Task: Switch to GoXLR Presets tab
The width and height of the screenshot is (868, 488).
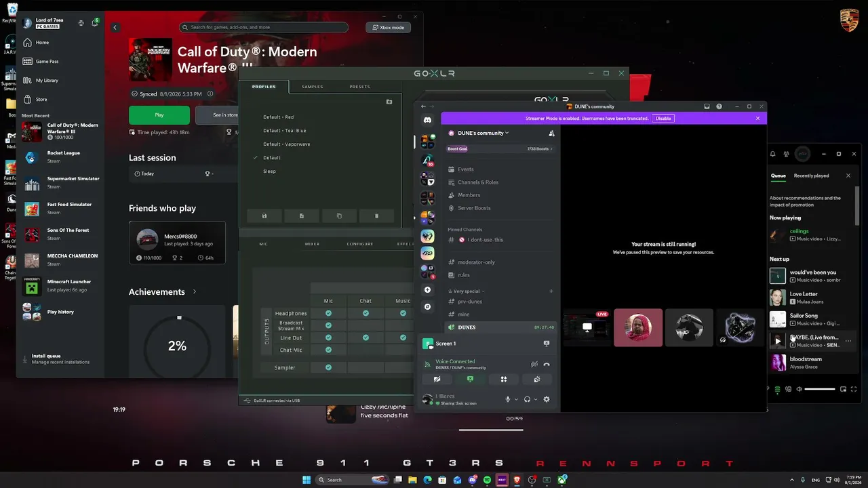Action: coord(359,87)
